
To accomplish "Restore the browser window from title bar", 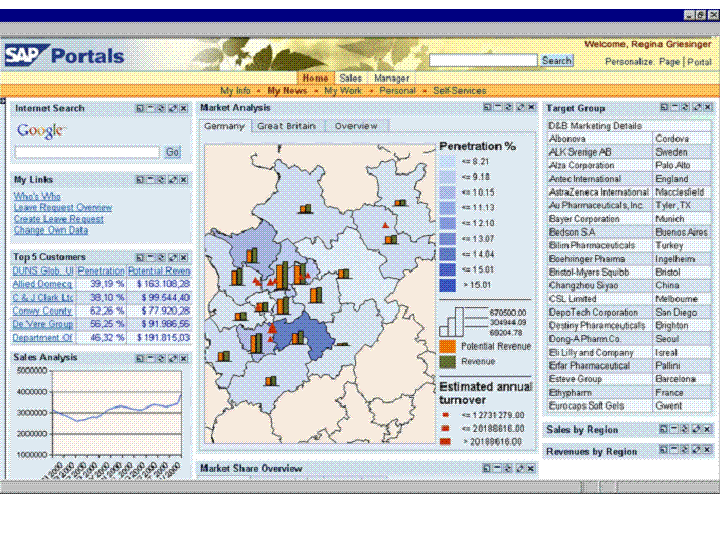I will pos(700,15).
